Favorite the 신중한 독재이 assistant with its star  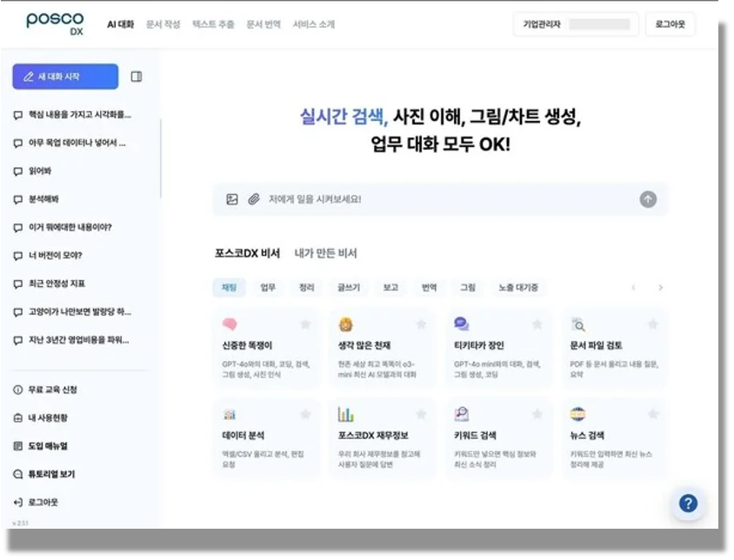306,323
